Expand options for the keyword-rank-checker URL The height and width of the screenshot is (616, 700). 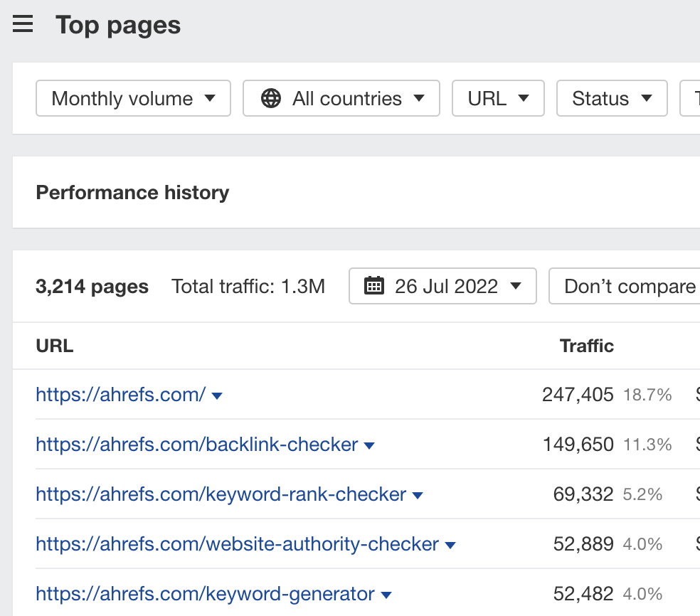[418, 494]
